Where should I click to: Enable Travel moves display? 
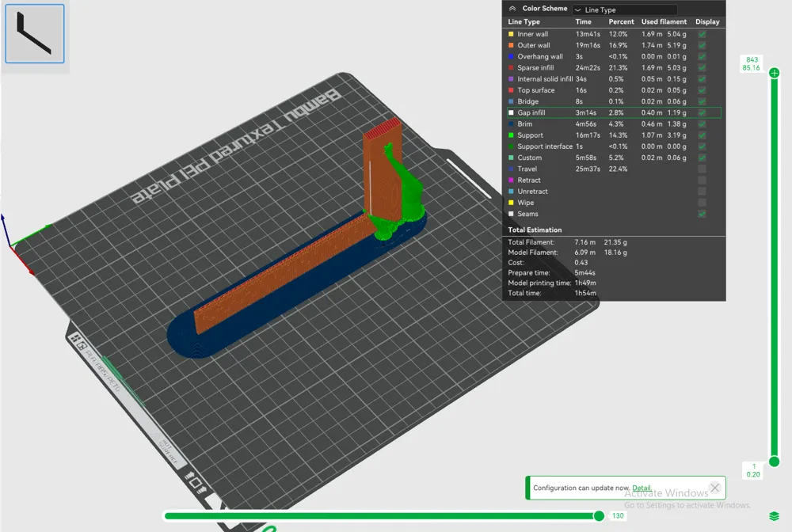tap(702, 169)
